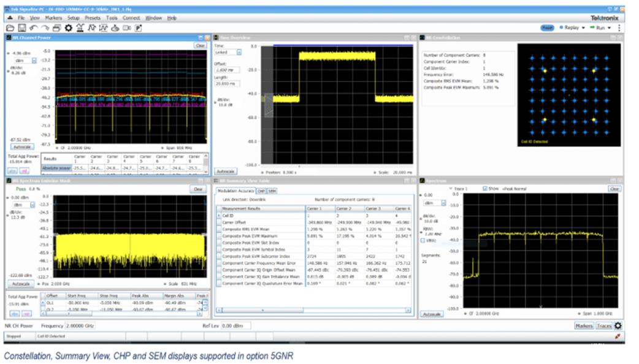
Task: Toggle the Show checkbox in Spectrum panel
Action: [x=486, y=189]
